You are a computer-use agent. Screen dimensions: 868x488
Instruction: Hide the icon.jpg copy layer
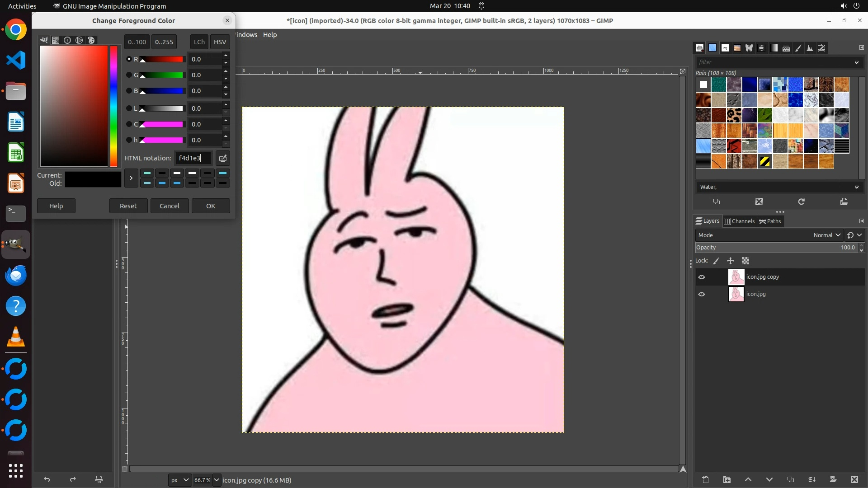702,277
